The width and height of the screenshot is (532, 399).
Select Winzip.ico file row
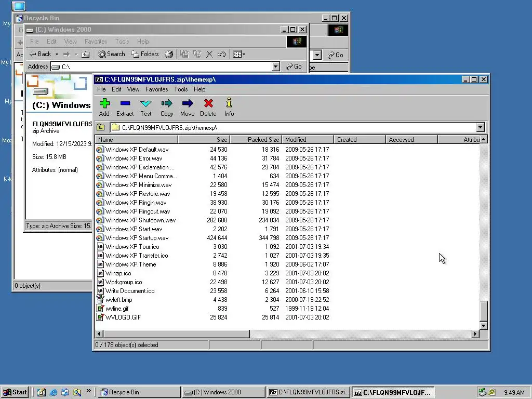pyautogui.click(x=287, y=273)
